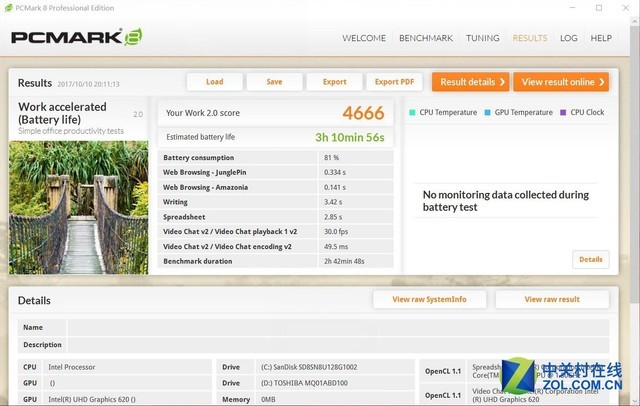Open the LOG tab
The image size is (640, 406).
coord(569,38)
